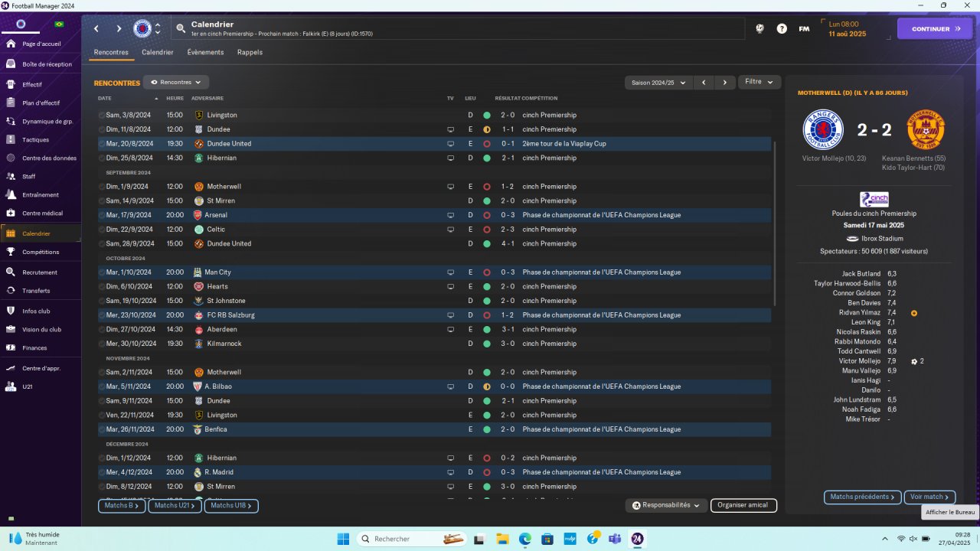Click the CONTINUER button

point(934,28)
